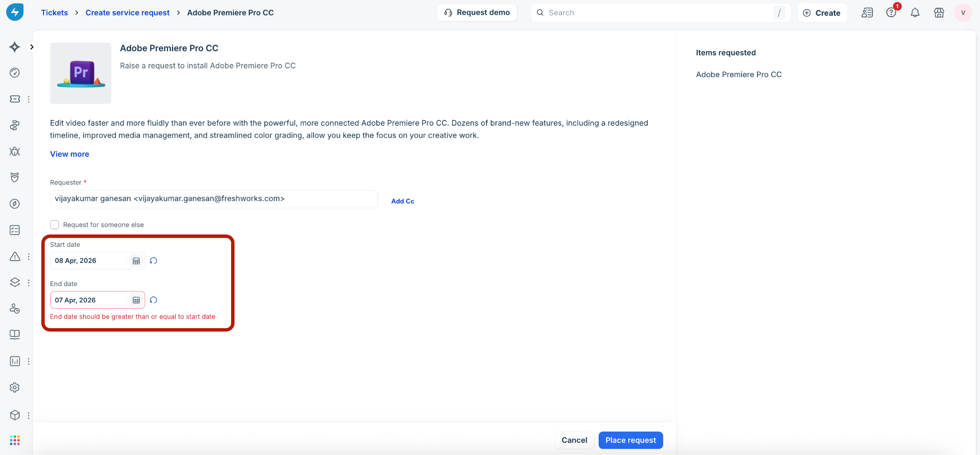This screenshot has width=980, height=455.
Task: Focus the top Search field
Action: (x=660, y=12)
